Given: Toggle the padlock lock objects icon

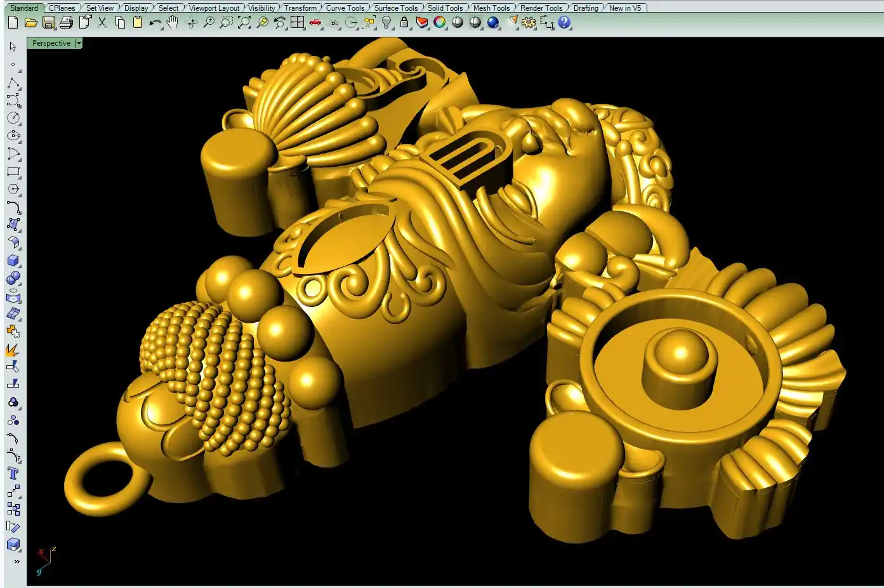Looking at the screenshot, I should [404, 23].
